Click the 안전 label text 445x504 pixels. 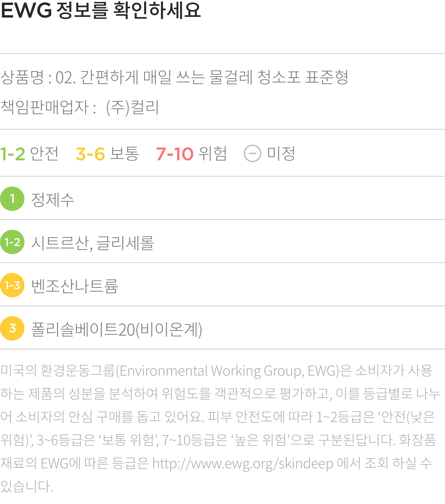(x=45, y=154)
